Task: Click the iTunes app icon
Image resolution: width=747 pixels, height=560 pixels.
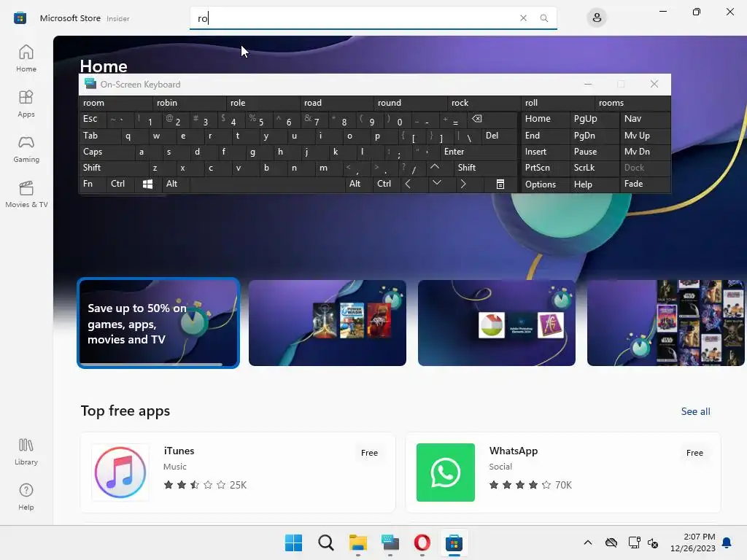Action: 120,472
